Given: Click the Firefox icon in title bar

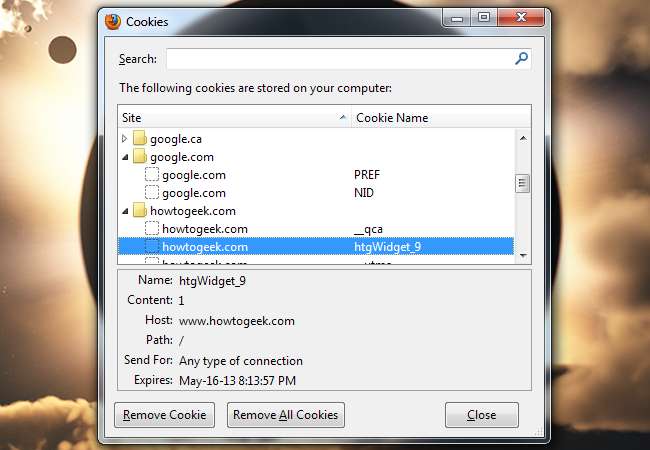Looking at the screenshot, I should 113,22.
